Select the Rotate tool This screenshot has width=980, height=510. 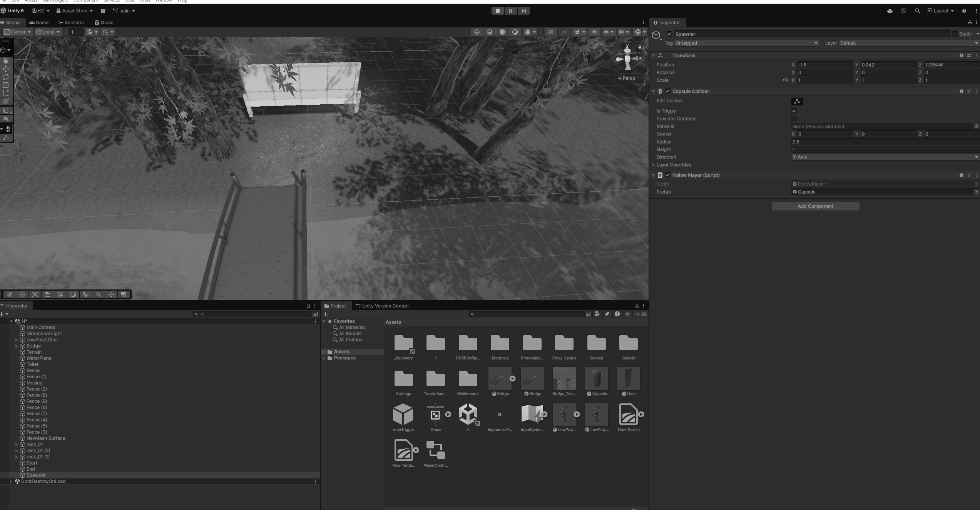[6, 77]
